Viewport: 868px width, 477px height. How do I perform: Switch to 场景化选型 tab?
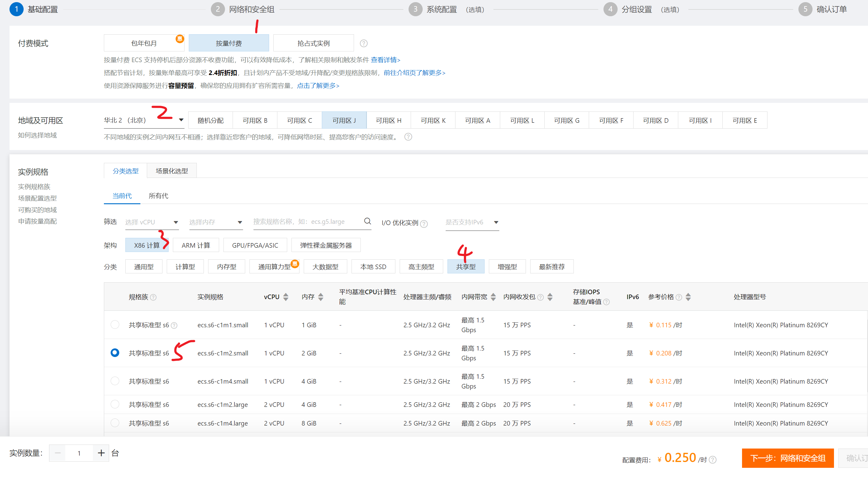172,171
